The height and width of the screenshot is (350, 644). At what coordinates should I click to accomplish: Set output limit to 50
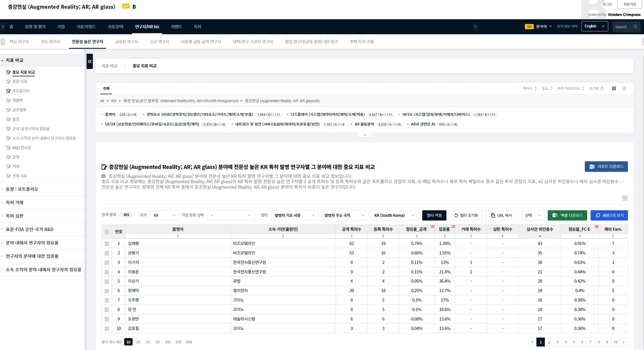click(x=158, y=342)
